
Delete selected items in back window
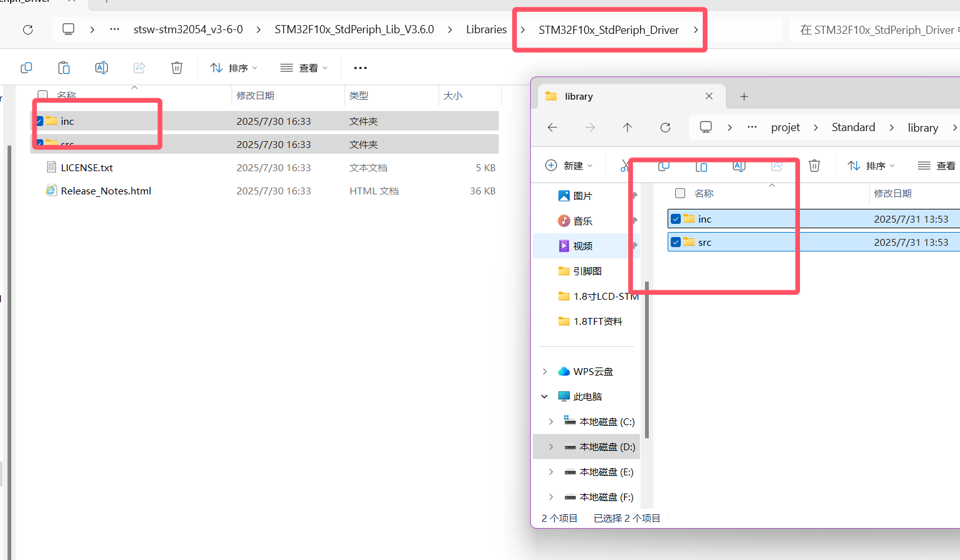(x=177, y=68)
